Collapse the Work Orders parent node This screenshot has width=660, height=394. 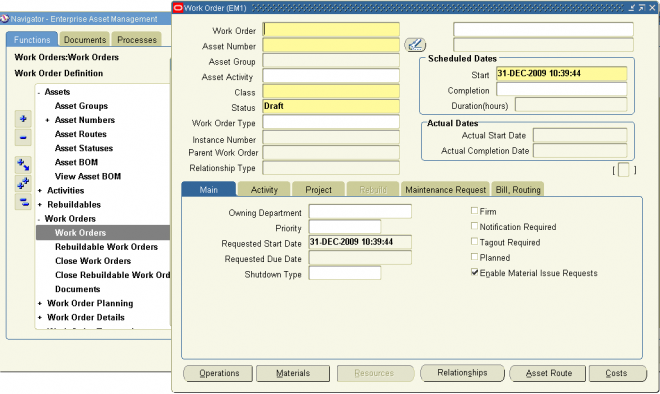39,219
